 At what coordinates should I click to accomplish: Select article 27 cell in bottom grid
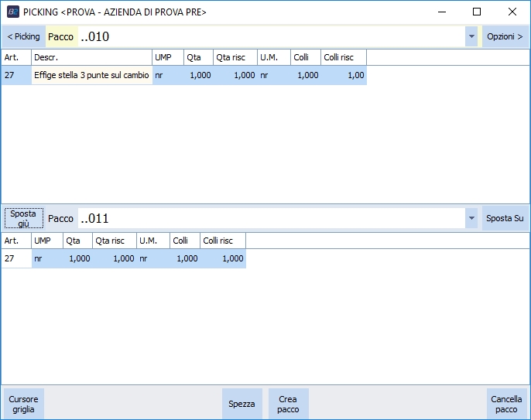(x=16, y=258)
